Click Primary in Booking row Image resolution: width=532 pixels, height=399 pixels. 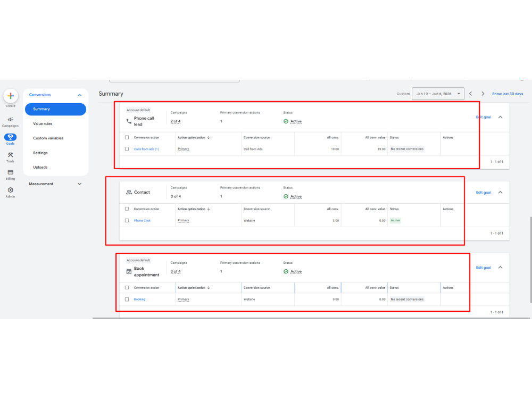(x=183, y=299)
